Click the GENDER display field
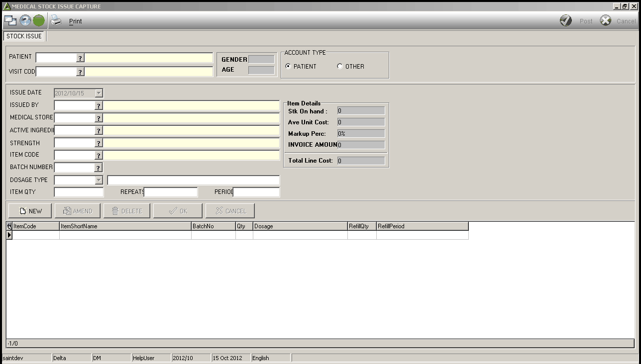 tap(261, 59)
